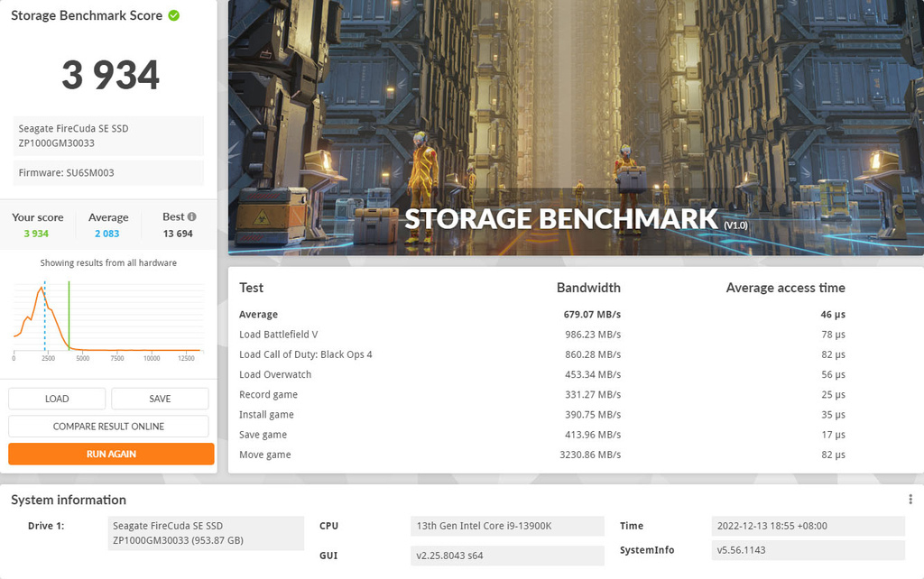Select CPU value "13th Gen Intel Core i9-13900K"
Viewport: 924px width, 579px height.
(x=507, y=526)
